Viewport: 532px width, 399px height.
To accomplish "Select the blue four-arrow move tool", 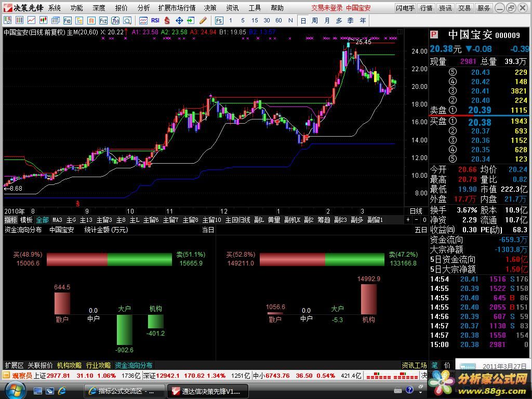I will (x=179, y=21).
